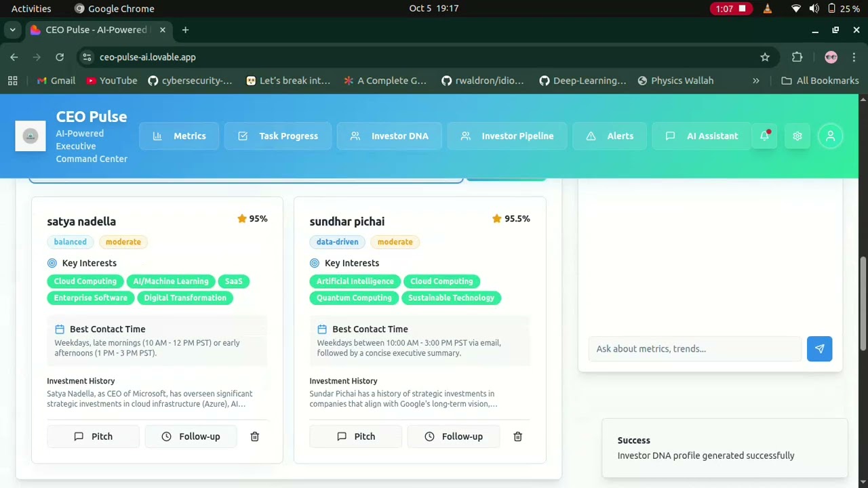Click the balanced badge on satya nadella
This screenshot has height=488, width=868.
(71, 242)
